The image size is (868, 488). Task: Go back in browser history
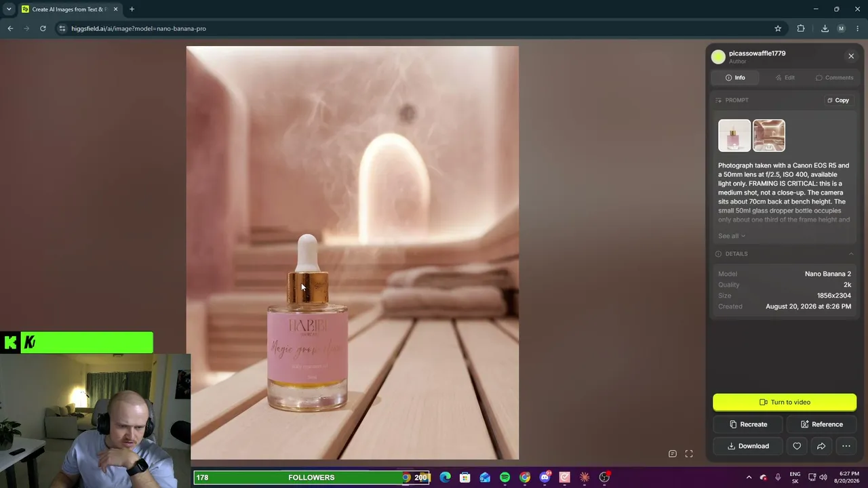(x=10, y=28)
